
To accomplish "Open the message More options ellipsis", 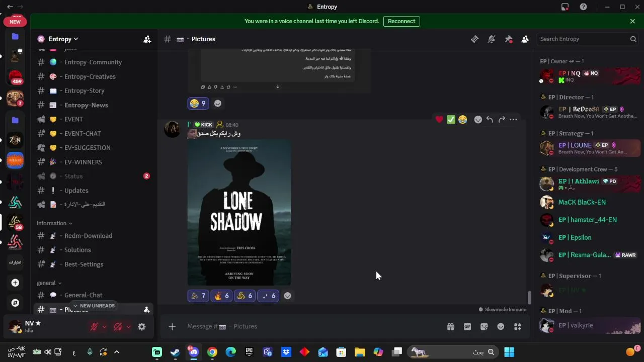I will [513, 119].
